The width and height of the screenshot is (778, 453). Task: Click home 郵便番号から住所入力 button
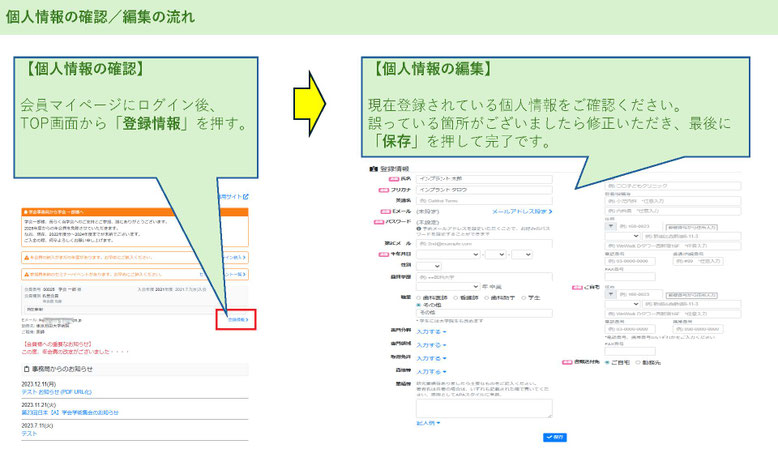(691, 295)
